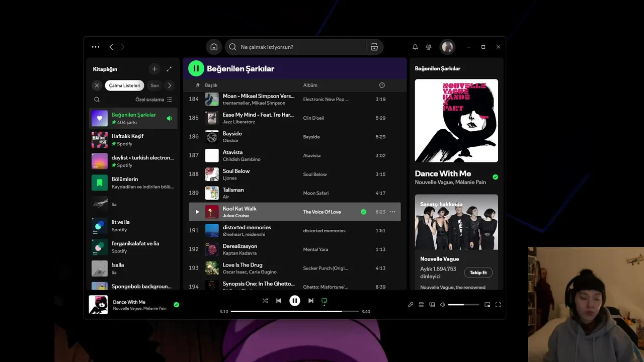Open the Childish Gambino artist link
Viewport: 644px width, 362px height.
click(x=242, y=159)
